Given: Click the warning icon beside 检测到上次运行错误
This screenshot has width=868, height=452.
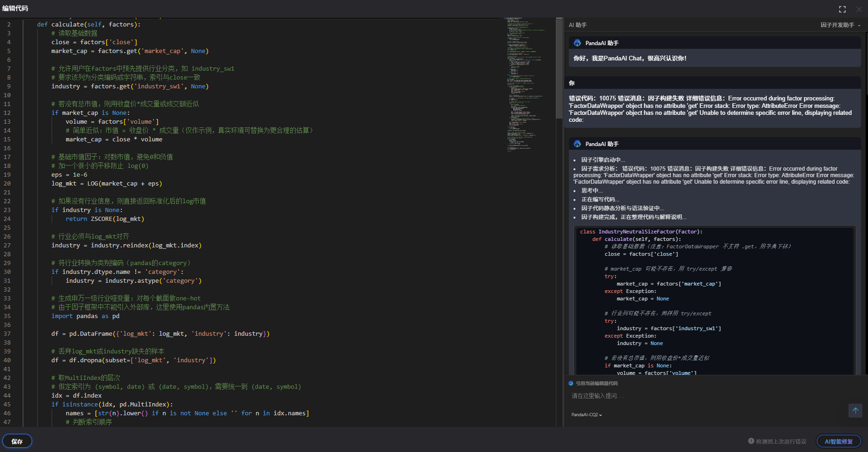Looking at the screenshot, I should pyautogui.click(x=751, y=441).
